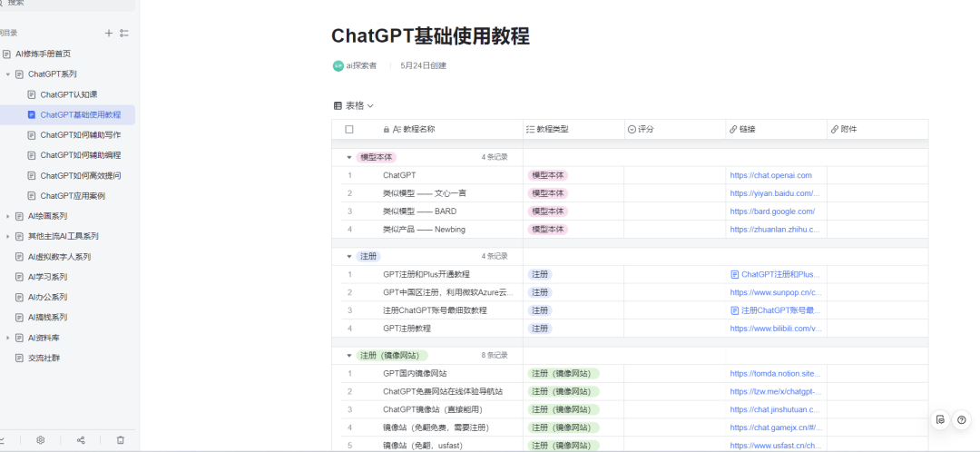Click the ChatGPT认知课 page icon
The image size is (980, 452).
32,94
